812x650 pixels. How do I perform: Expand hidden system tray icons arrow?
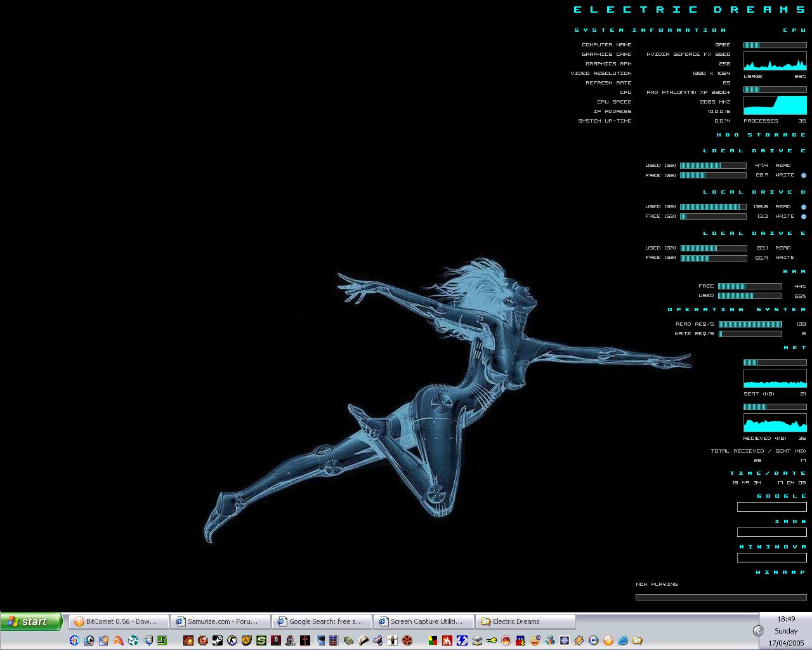tap(758, 630)
